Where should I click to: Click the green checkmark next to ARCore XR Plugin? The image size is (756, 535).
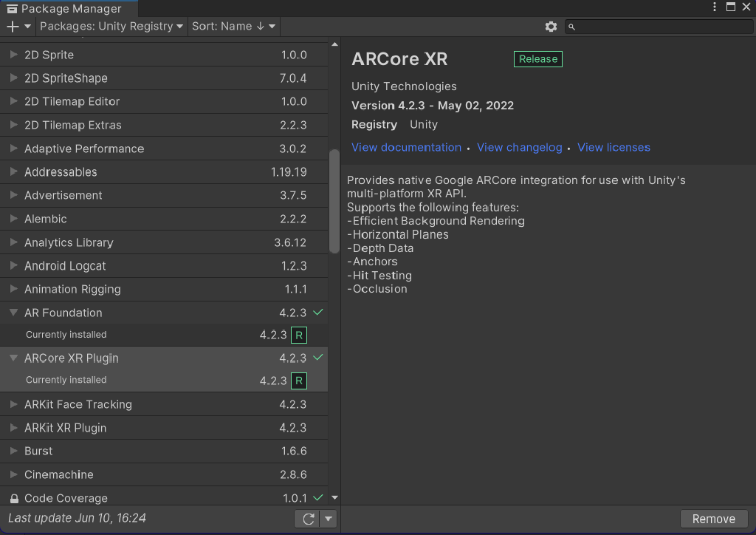click(318, 358)
